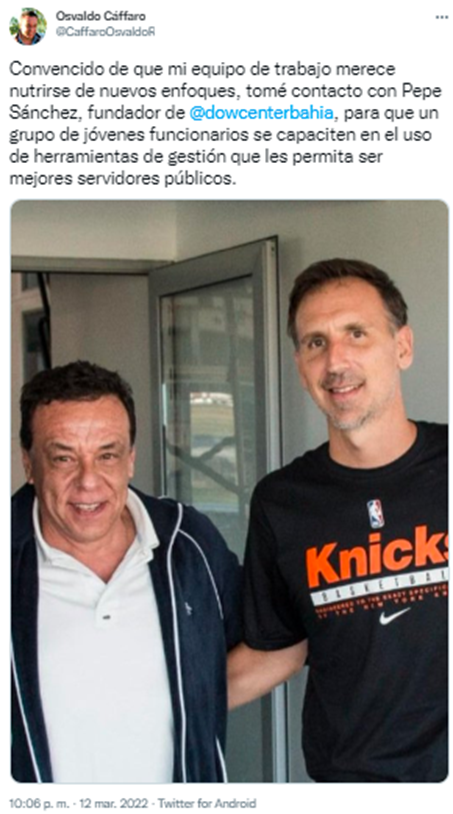Open Osvaldo Cáffaro's profile avatar

pyautogui.click(x=27, y=26)
